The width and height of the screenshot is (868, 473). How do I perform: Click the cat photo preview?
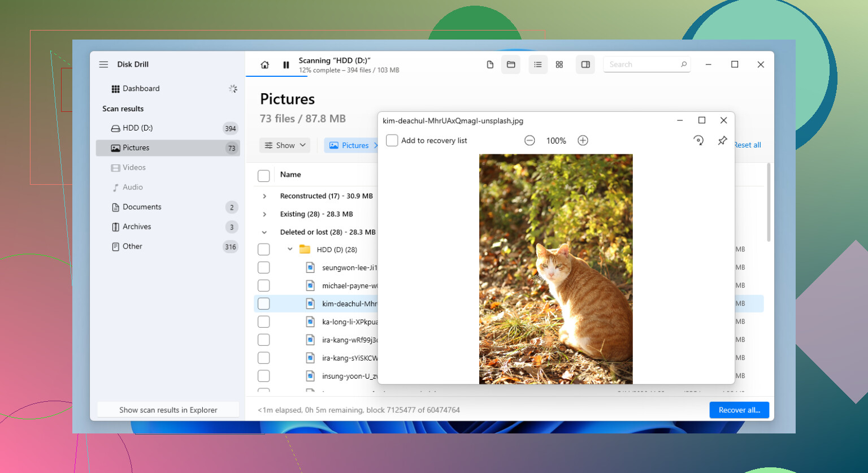[x=556, y=269]
